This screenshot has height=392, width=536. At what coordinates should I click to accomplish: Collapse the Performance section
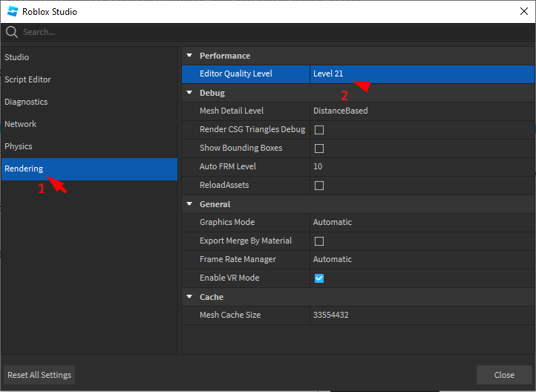click(189, 56)
